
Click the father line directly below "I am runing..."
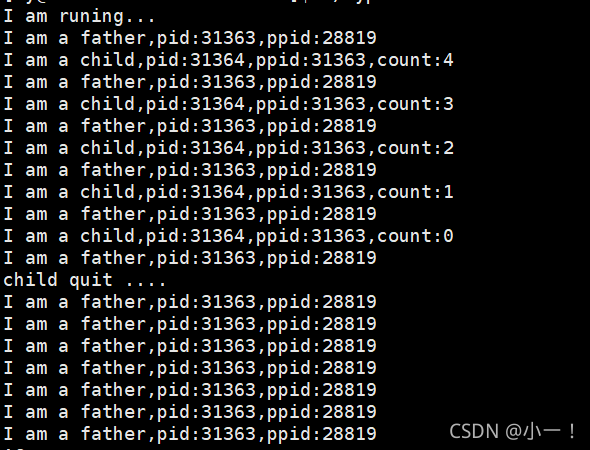190,38
